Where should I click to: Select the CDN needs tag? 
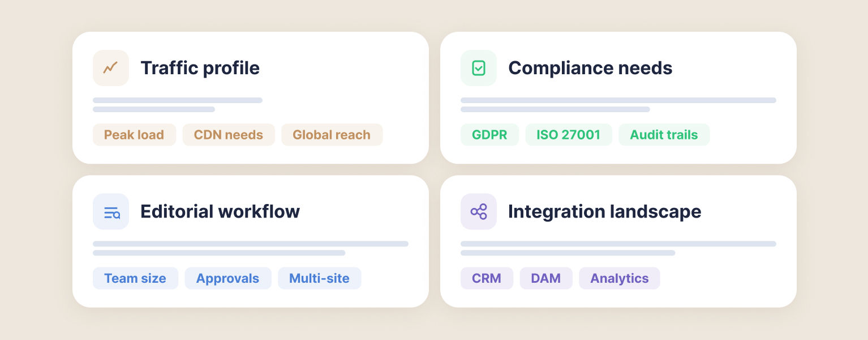pyautogui.click(x=228, y=135)
